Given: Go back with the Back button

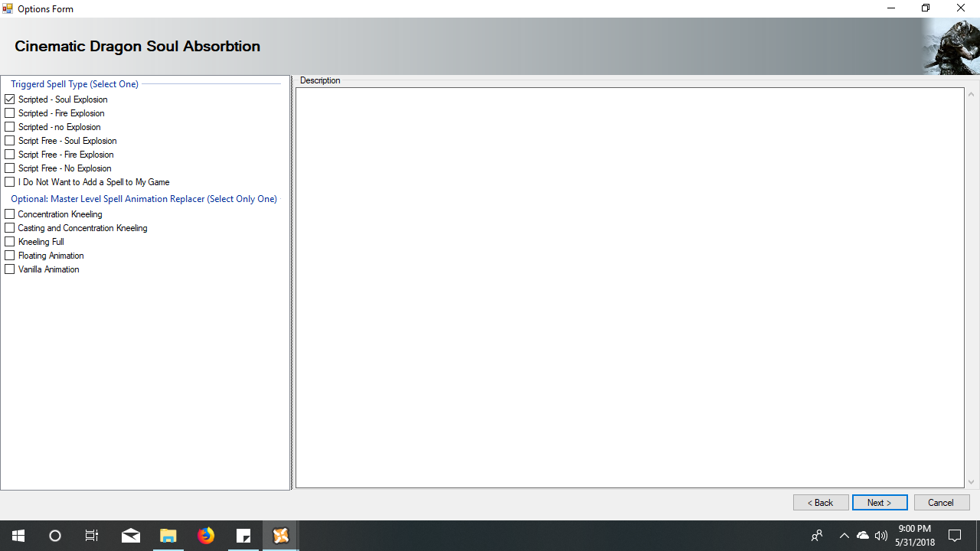Looking at the screenshot, I should [821, 503].
